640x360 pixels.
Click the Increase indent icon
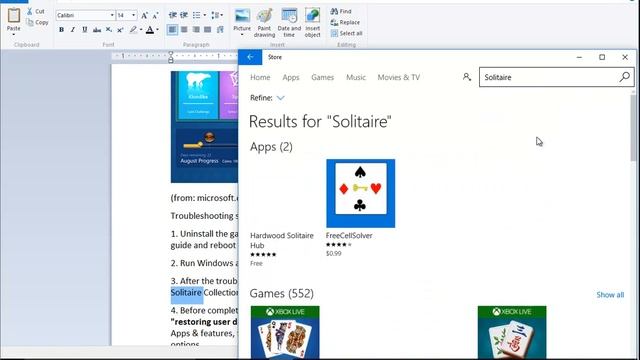tap(184, 16)
